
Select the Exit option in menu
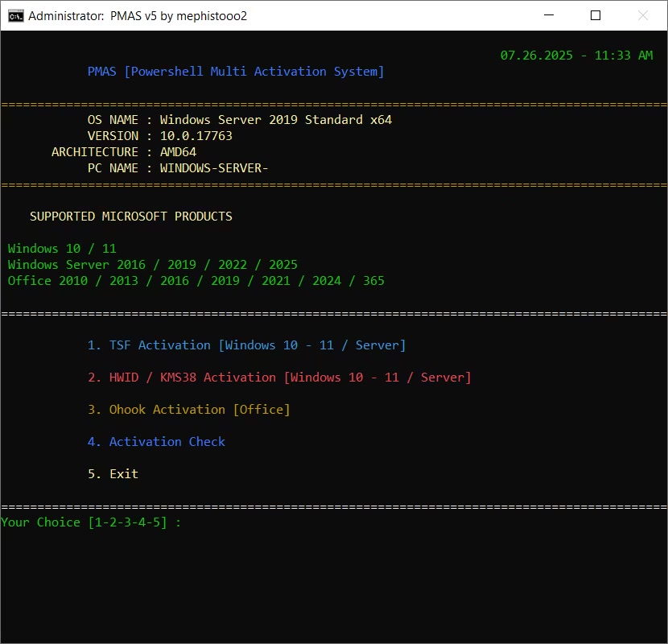click(x=113, y=474)
